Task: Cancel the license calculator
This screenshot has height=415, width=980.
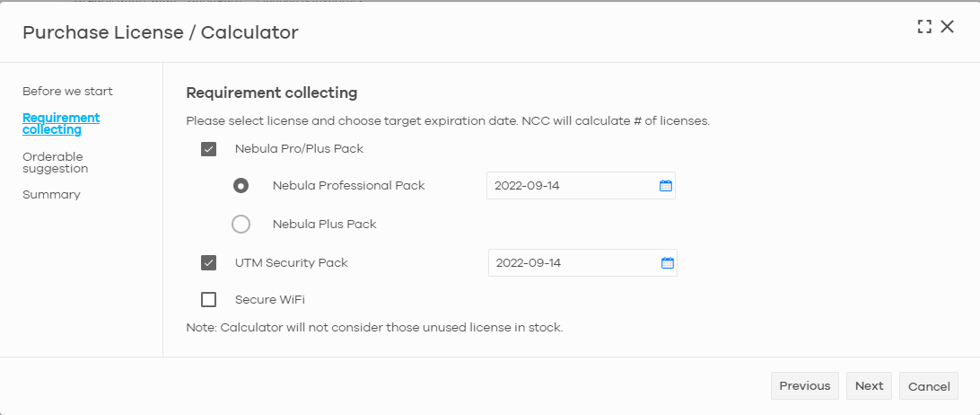Action: click(x=929, y=386)
